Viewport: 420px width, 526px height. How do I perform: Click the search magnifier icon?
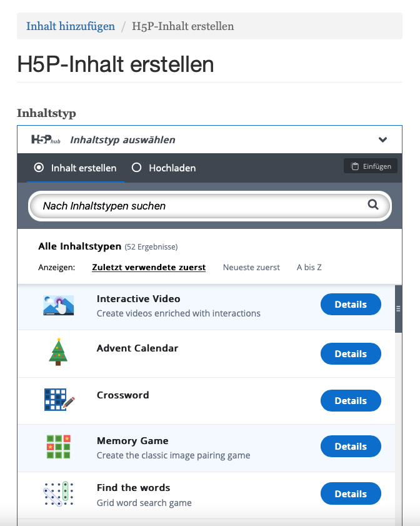click(373, 205)
